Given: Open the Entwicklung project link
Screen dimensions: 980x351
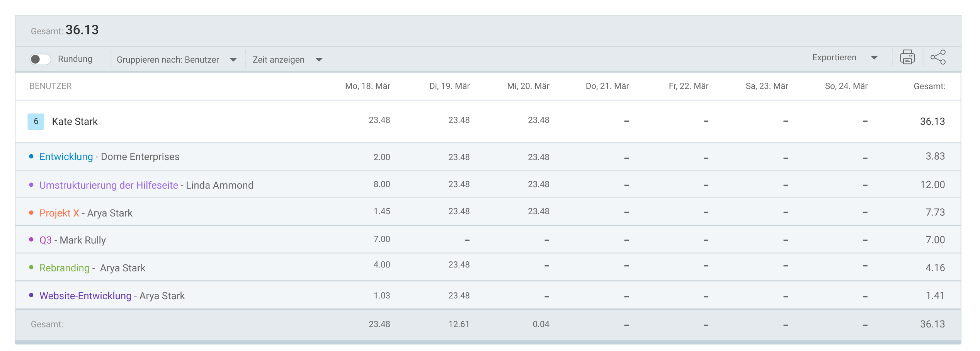Looking at the screenshot, I should 66,157.
